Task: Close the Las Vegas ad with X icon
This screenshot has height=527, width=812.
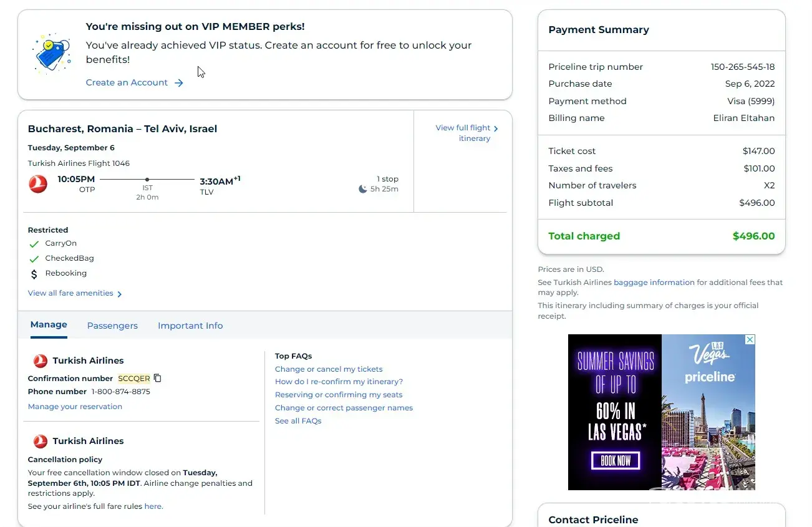Action: coord(750,340)
